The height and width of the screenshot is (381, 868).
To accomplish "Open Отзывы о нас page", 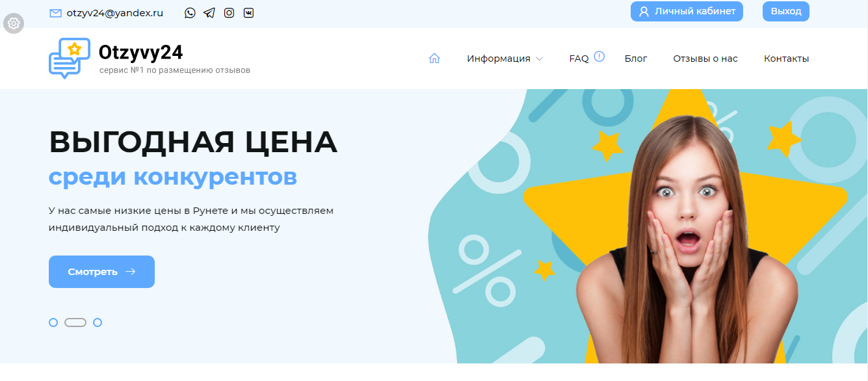I will point(705,59).
